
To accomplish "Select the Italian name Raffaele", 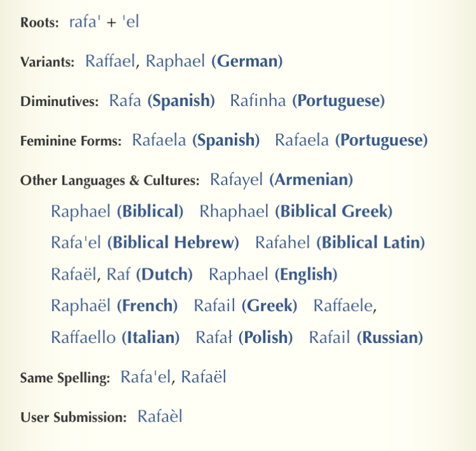I will tap(343, 306).
